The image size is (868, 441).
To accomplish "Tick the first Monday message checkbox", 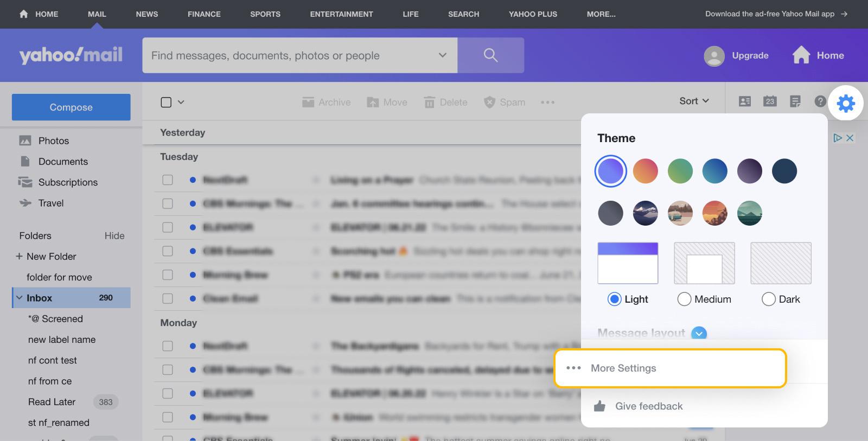I will [168, 346].
